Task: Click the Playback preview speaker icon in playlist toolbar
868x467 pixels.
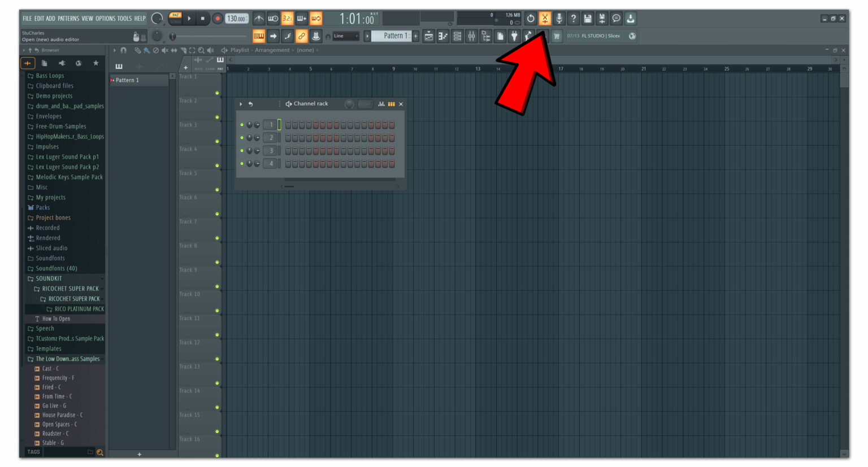Action: click(210, 50)
